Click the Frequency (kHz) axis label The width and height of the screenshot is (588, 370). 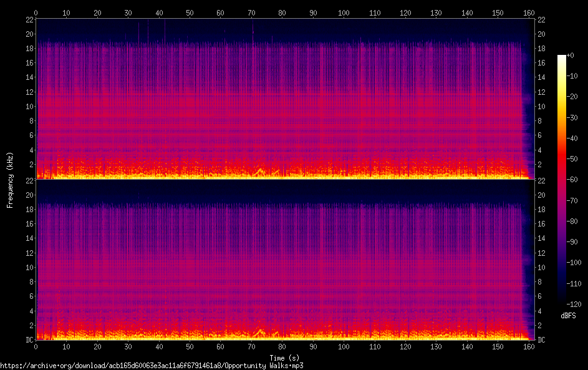10,179
